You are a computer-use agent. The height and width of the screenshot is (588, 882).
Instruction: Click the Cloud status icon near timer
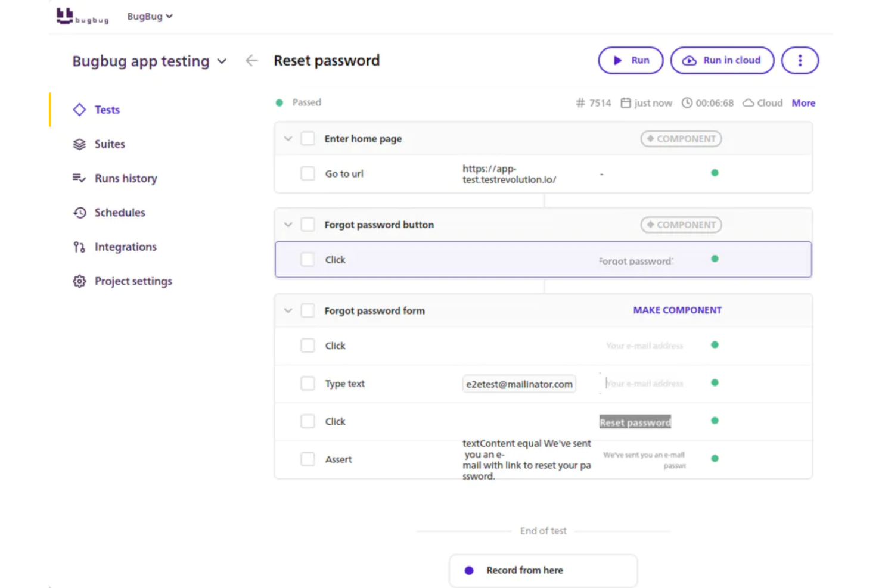pos(749,102)
